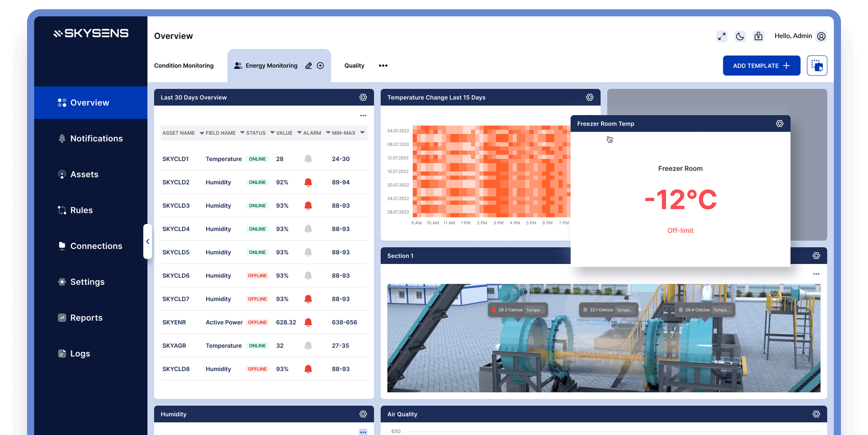Image resolution: width=868 pixels, height=435 pixels.
Task: Open Freezer Room Temp widget settings gear
Action: [x=779, y=124]
